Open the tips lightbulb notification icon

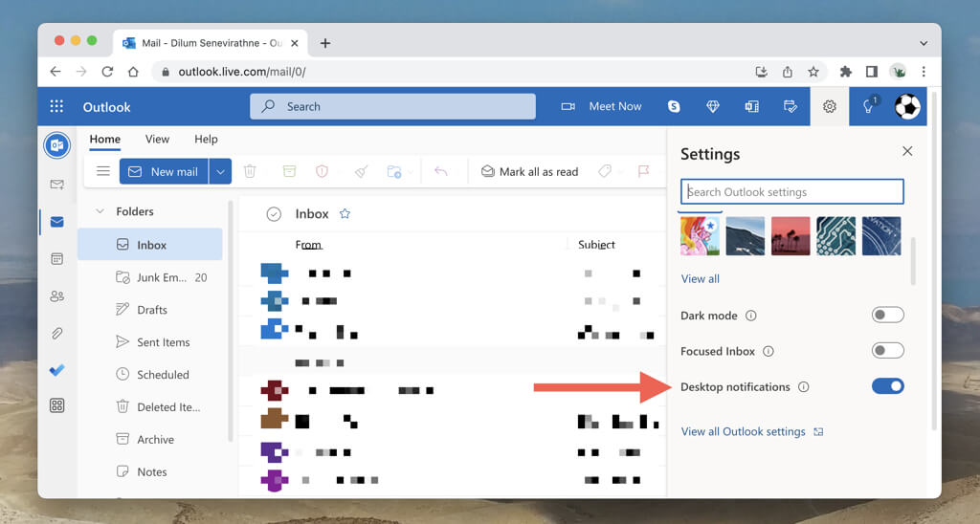[869, 105]
